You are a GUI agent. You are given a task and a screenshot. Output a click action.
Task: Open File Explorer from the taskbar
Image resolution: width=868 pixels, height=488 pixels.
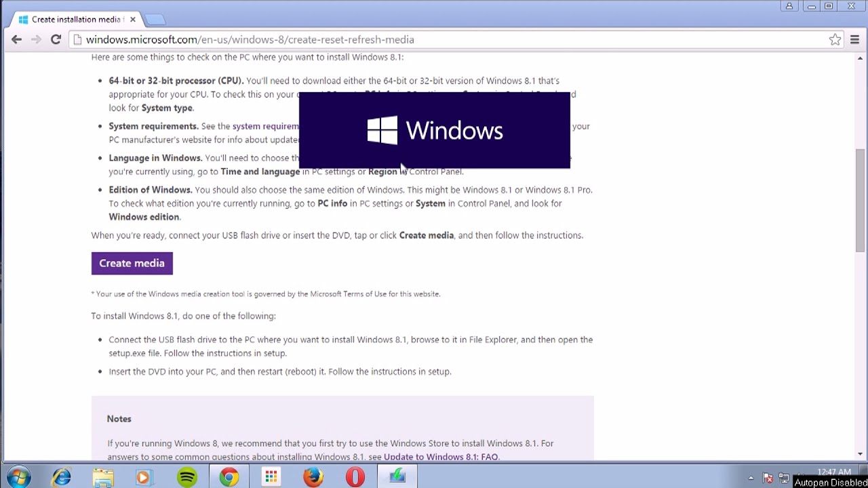[103, 477]
